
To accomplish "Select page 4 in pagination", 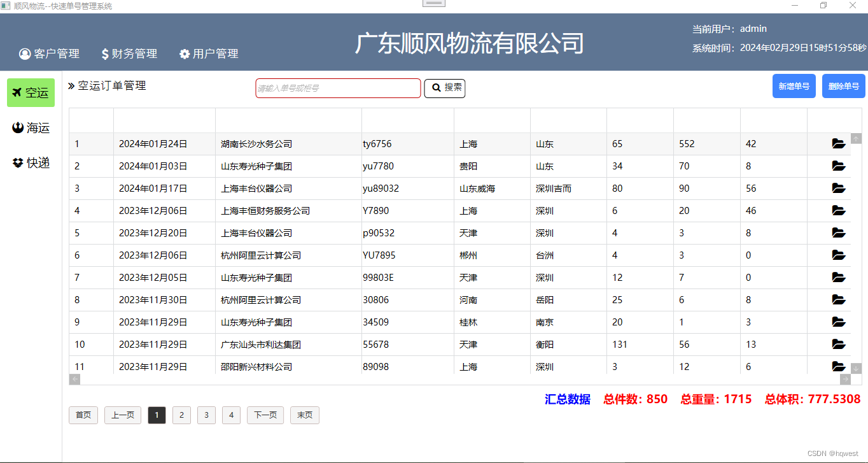I will (231, 415).
